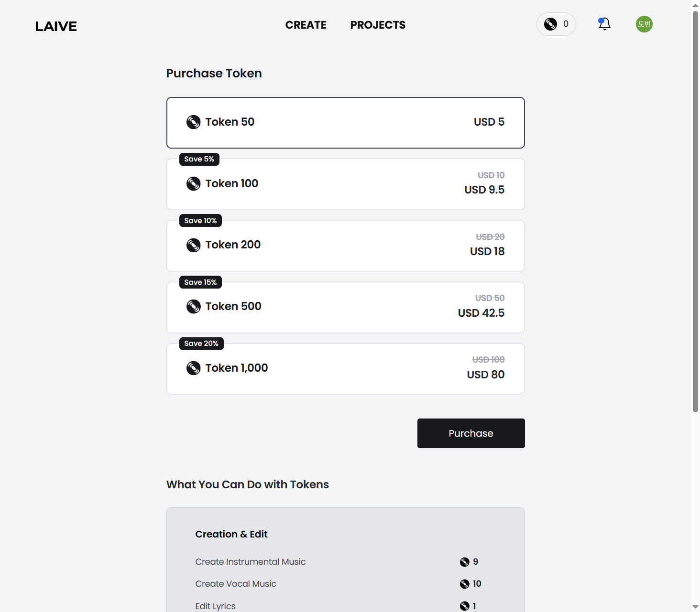Choose the USD 9.5 Token 100 package
The height and width of the screenshot is (612, 700).
pyautogui.click(x=345, y=184)
